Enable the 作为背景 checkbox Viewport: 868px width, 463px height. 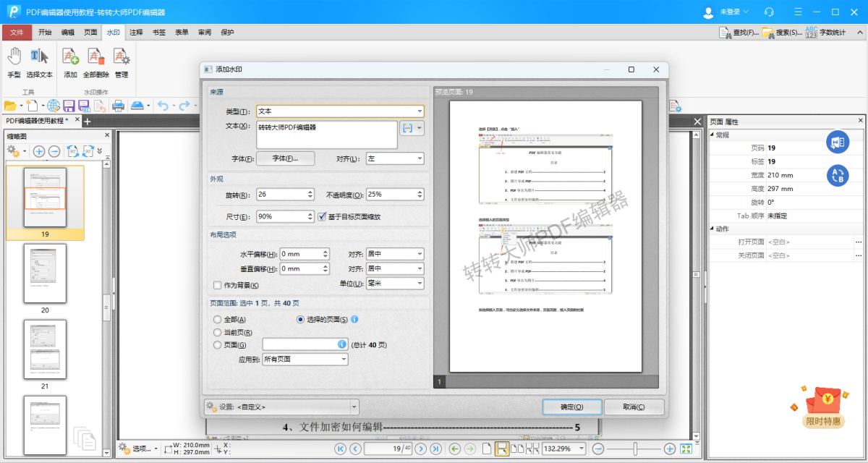pyautogui.click(x=218, y=286)
